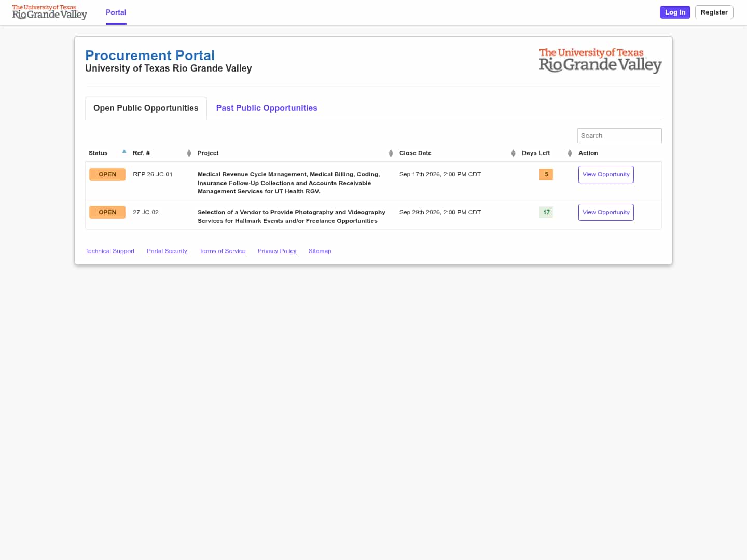Click close date Sep 29th 2026
This screenshot has height=560, width=747.
pos(440,212)
